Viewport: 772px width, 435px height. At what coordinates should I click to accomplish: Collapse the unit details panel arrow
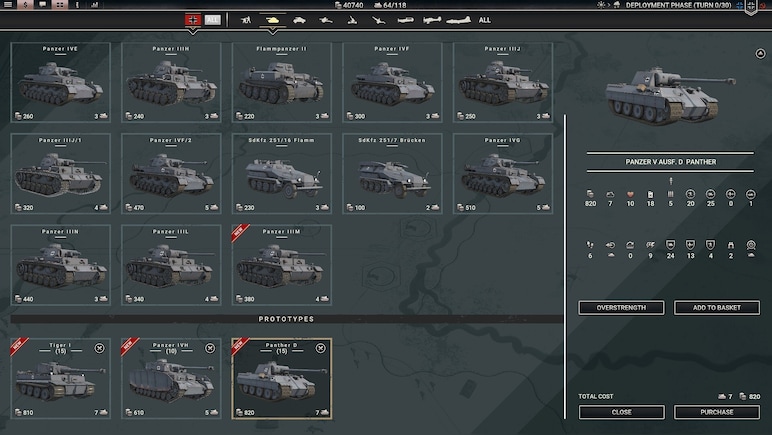(760, 53)
